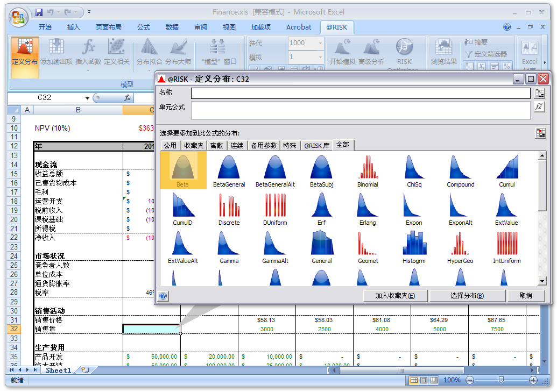This screenshot has height=392, width=557.
Task: Open the 数据 ribbon tab
Action: coord(172,27)
